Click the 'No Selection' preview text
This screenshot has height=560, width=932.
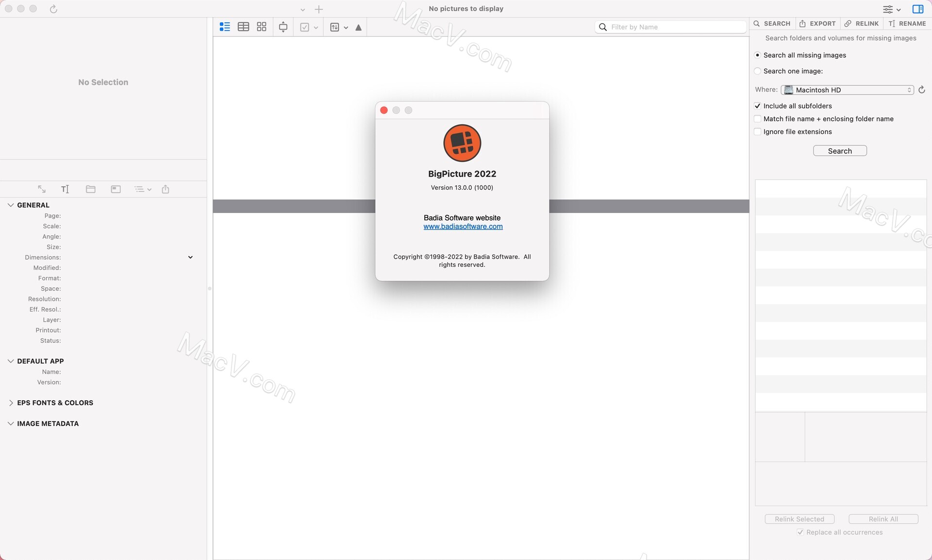103,82
